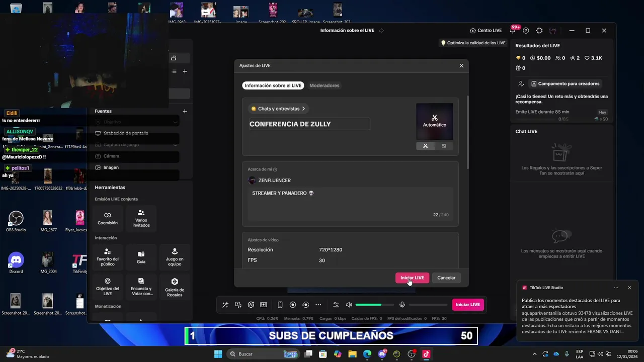
Task: Click the ZENFLUENCER profile avatar
Action: point(252,180)
